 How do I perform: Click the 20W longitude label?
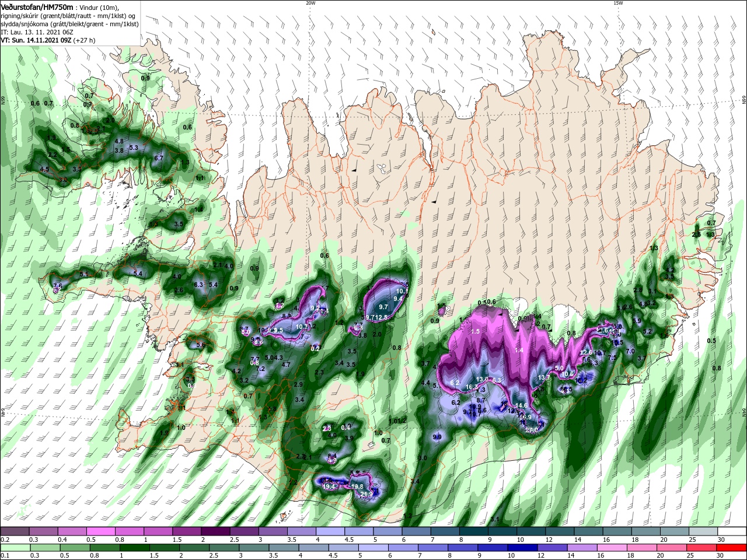pyautogui.click(x=310, y=3)
